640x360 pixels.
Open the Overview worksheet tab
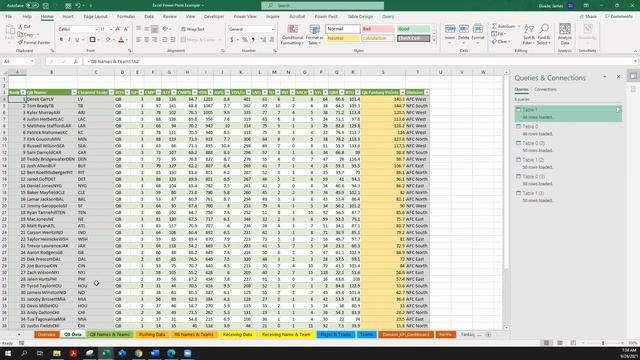pyautogui.click(x=47, y=334)
